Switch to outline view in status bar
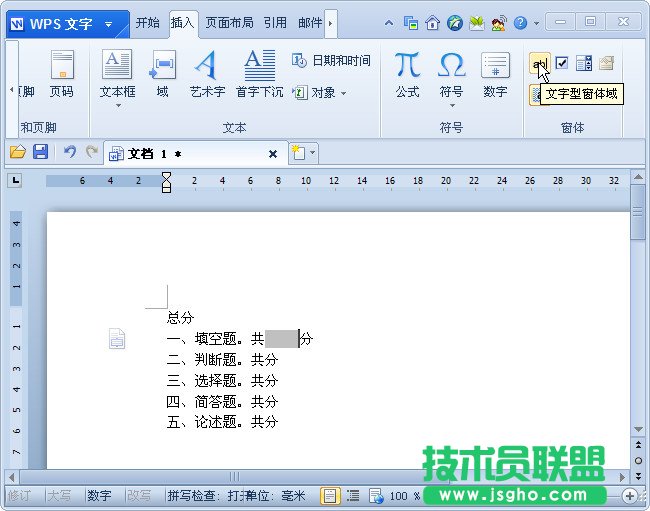This screenshot has width=650, height=511. coord(353,495)
